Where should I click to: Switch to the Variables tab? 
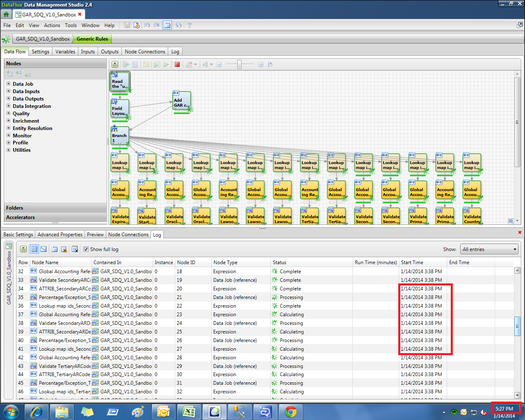(65, 52)
